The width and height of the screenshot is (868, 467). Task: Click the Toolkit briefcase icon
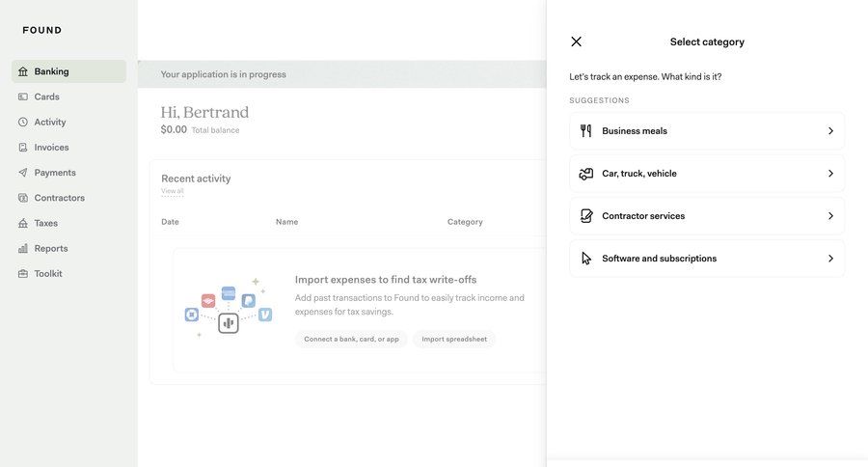point(23,274)
